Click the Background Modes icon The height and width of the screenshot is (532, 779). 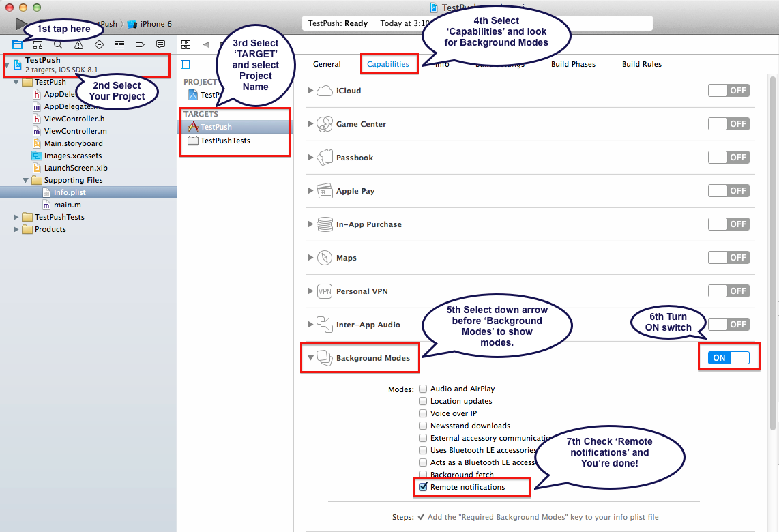click(x=325, y=357)
